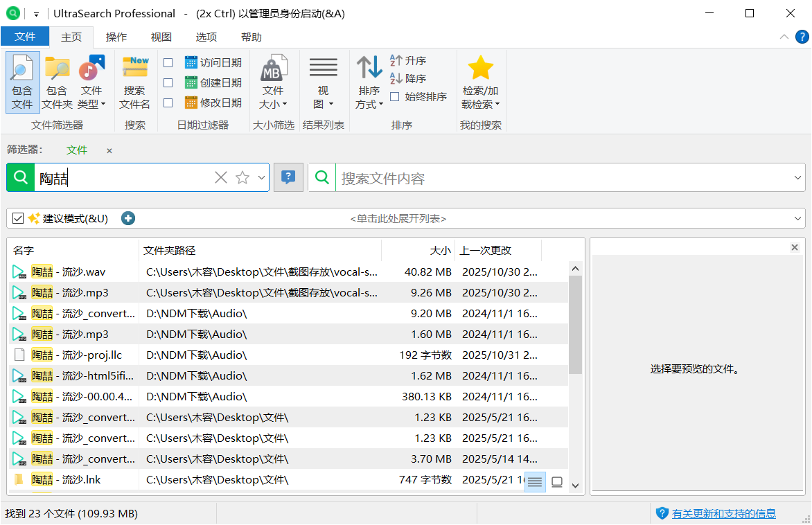Switch to the 操作 ribbon tab

[x=116, y=37]
